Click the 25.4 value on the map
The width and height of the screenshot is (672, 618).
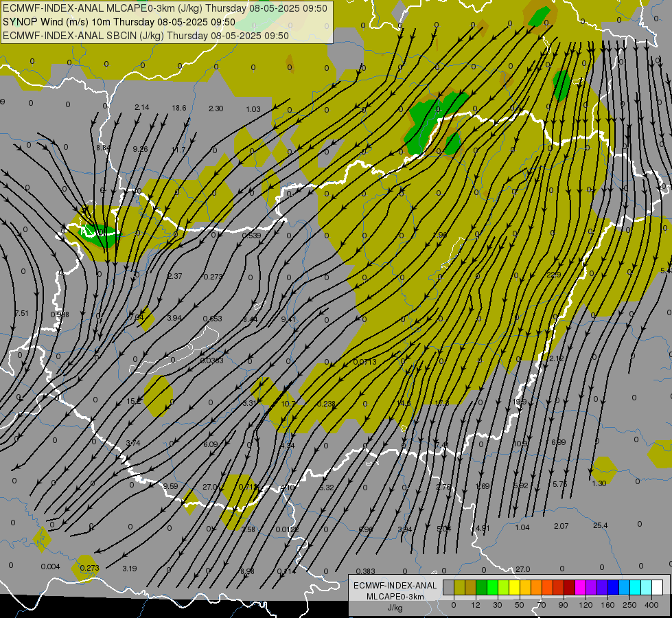coord(601,525)
